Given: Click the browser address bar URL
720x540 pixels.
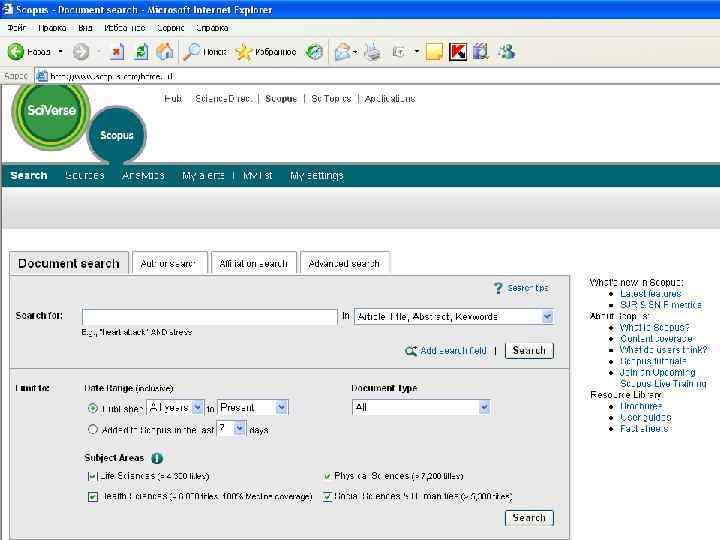Looking at the screenshot, I should tap(112, 76).
